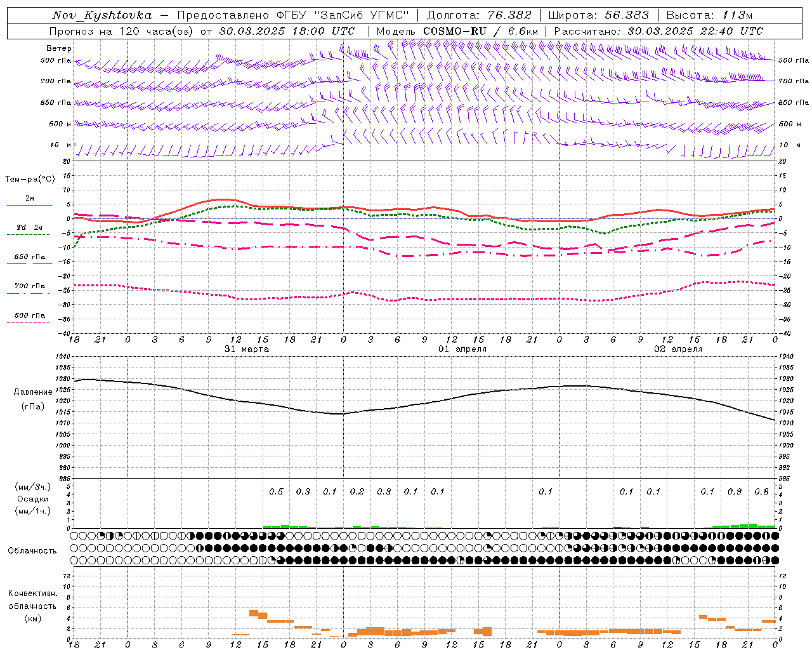
Task: Click the 'Давление' pressure panel label
Action: pyautogui.click(x=33, y=392)
